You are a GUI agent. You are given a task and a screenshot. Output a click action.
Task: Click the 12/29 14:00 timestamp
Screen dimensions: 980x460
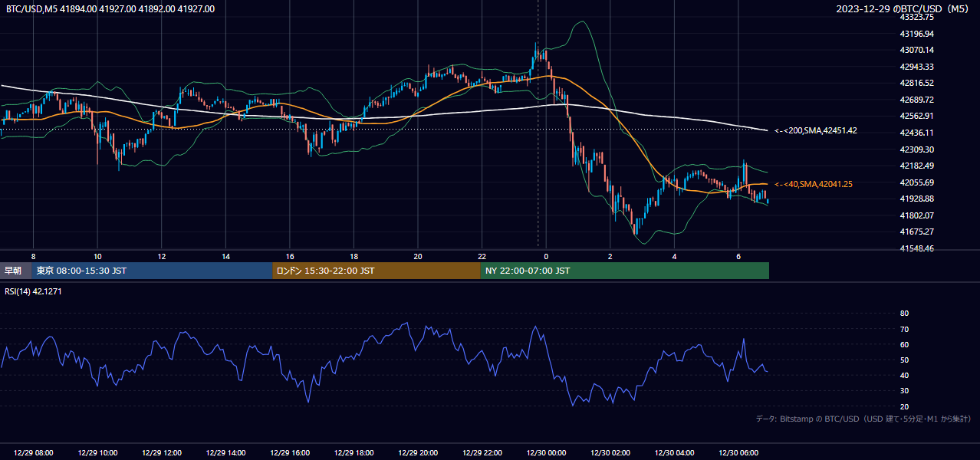tap(225, 453)
